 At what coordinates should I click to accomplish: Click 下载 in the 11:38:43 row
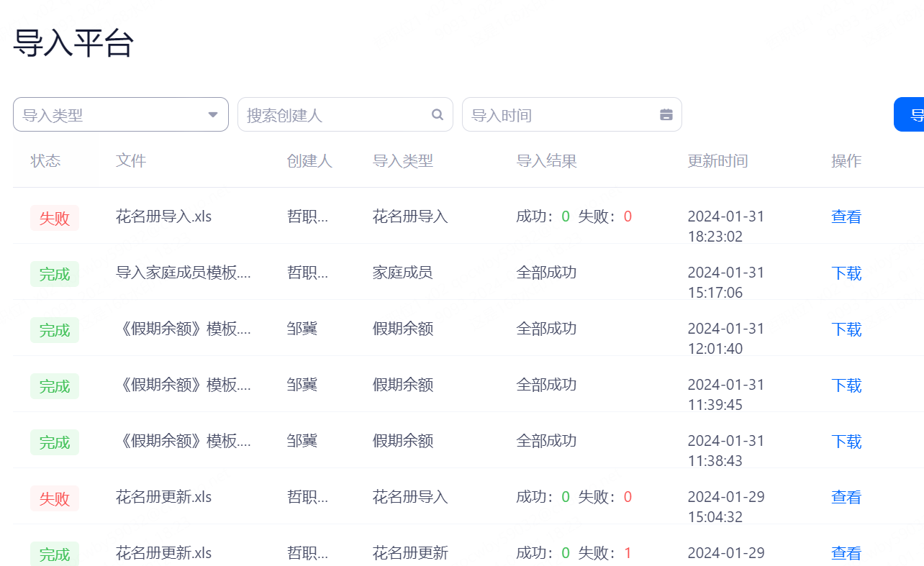click(x=846, y=441)
